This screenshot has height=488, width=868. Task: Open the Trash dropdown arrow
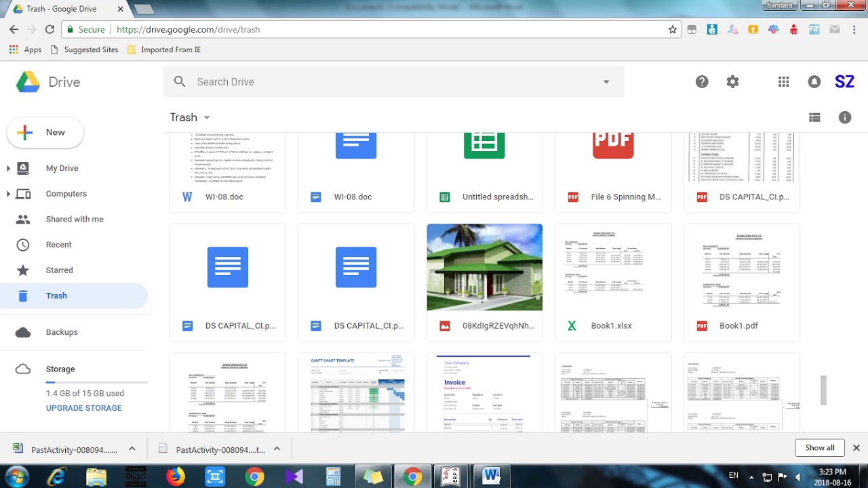click(x=207, y=118)
